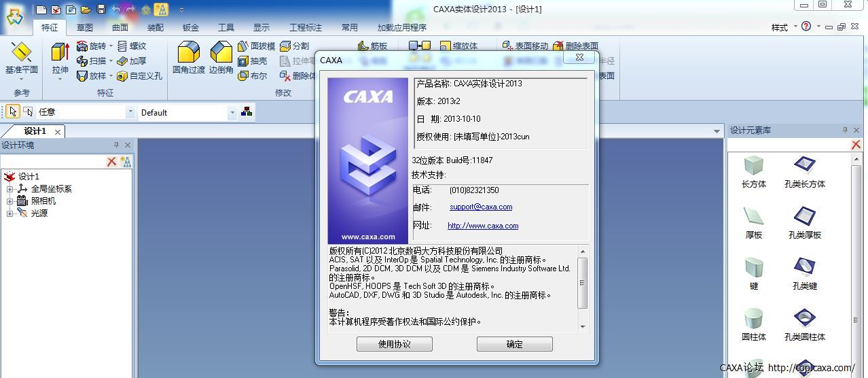Open the support@caxa.com email link
Image resolution: width=868 pixels, height=378 pixels.
point(481,207)
